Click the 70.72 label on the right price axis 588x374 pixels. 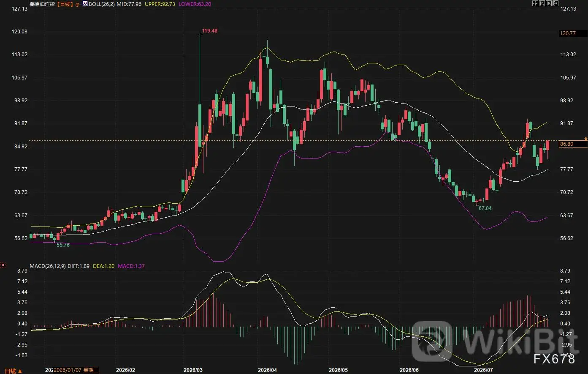(566, 192)
